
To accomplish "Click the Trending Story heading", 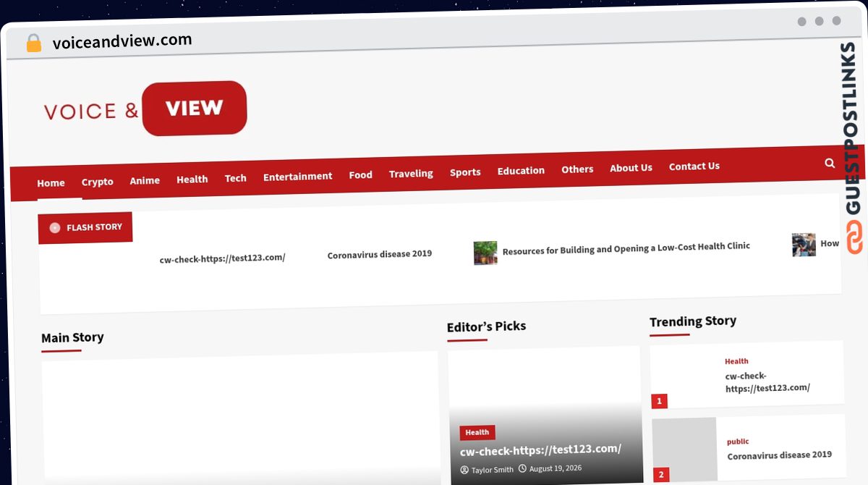I will click(x=693, y=321).
